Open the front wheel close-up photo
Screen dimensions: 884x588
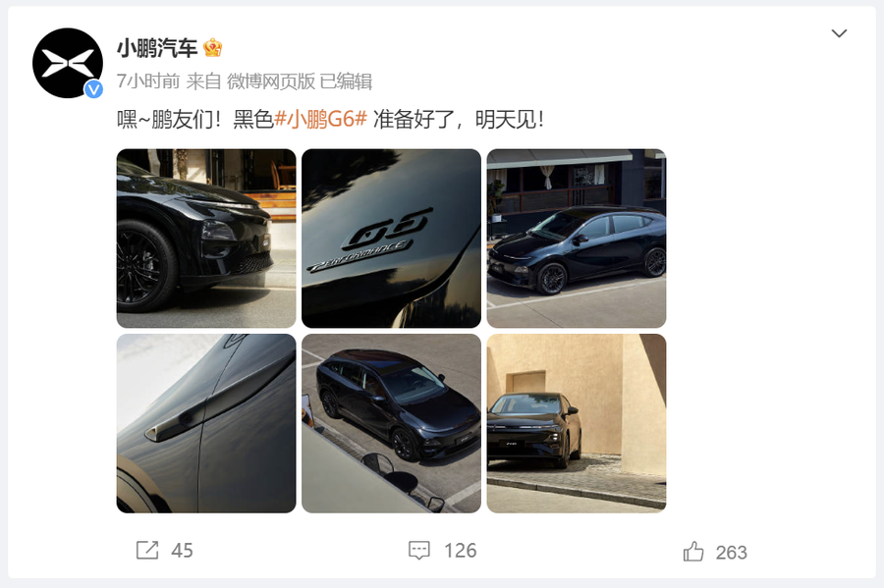[206, 239]
